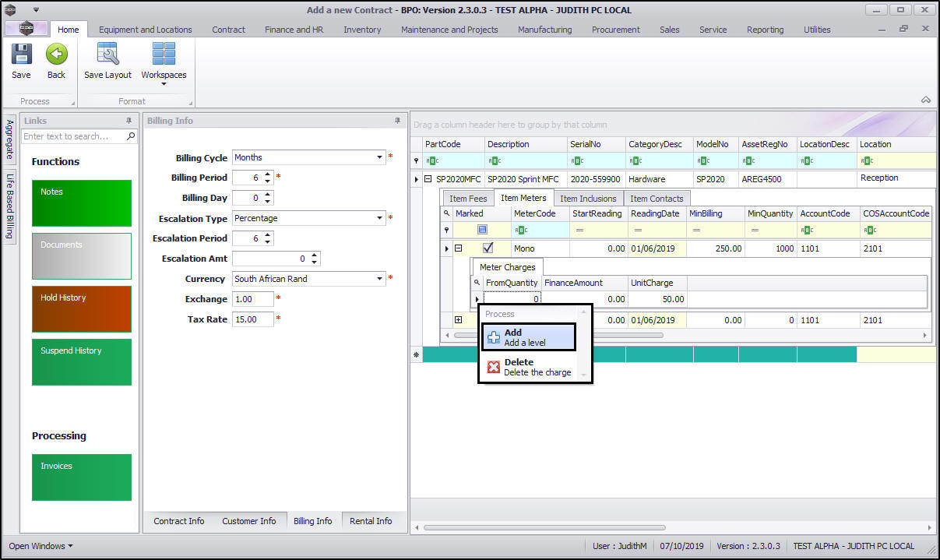
Task: Open the Finance and HR ribbon tab
Action: click(294, 30)
